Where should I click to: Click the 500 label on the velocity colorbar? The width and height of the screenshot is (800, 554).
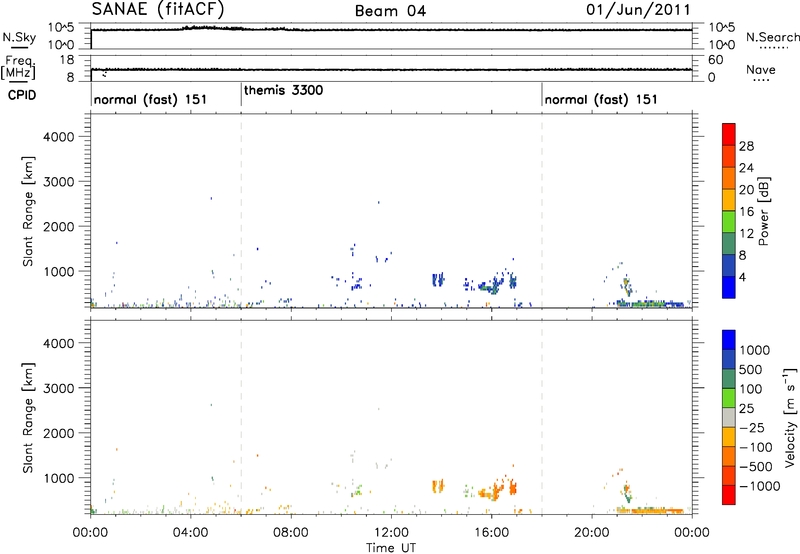(x=751, y=369)
